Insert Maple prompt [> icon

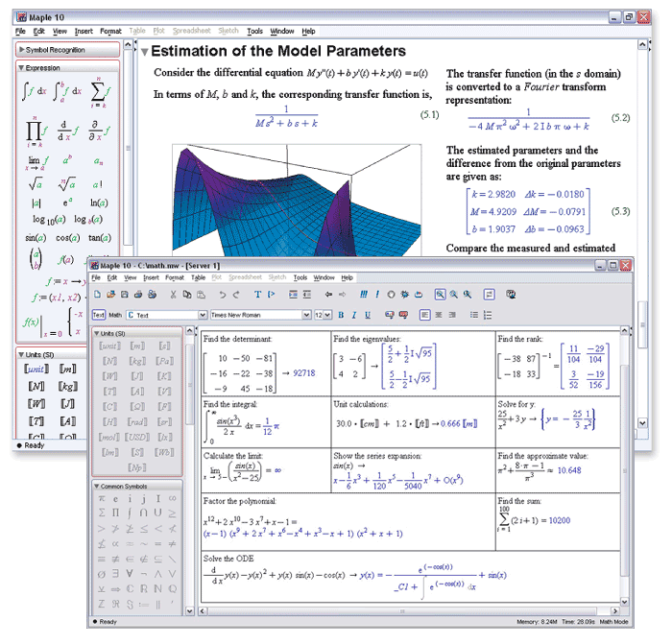(272, 295)
